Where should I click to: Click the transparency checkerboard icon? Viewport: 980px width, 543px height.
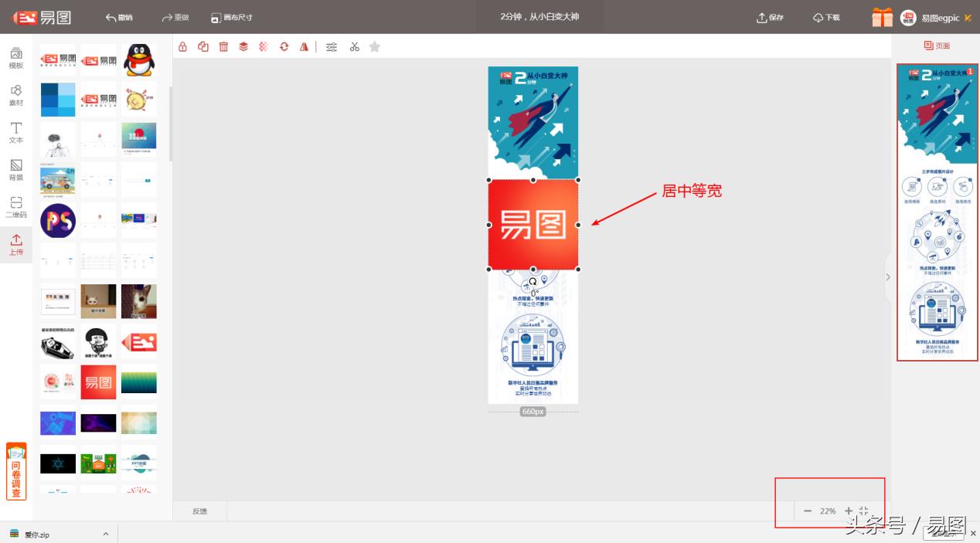(x=264, y=47)
